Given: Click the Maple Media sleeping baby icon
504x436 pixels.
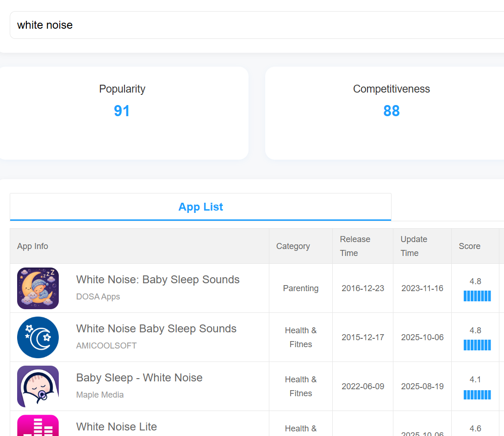Looking at the screenshot, I should coord(38,386).
